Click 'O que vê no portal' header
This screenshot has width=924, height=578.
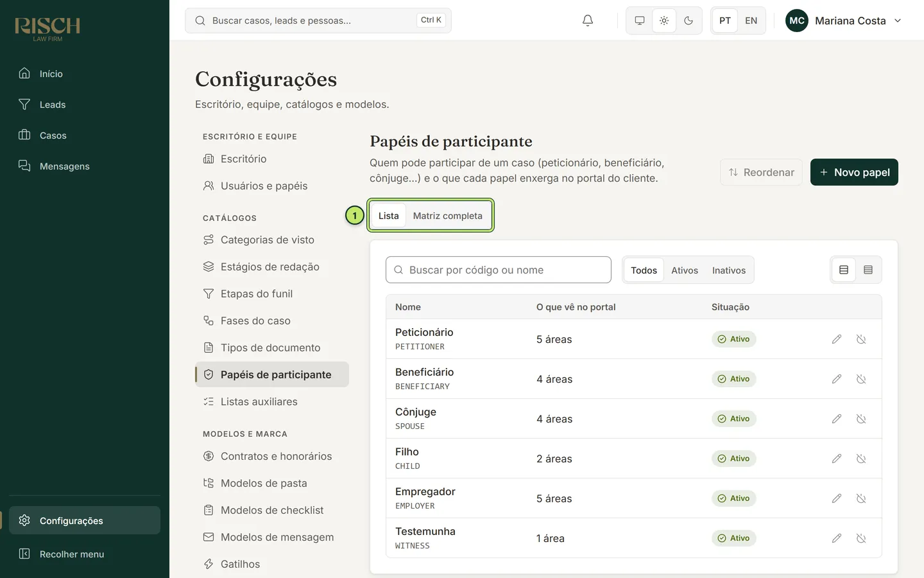coord(576,307)
